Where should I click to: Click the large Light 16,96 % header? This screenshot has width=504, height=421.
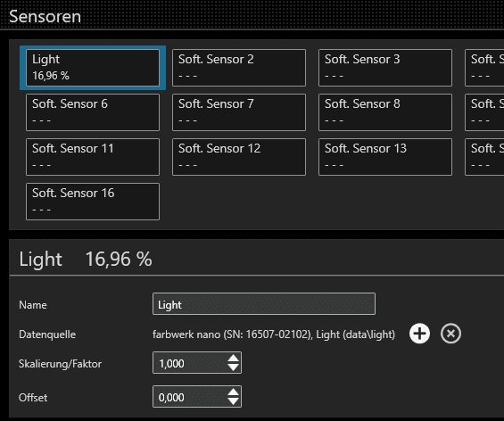(x=86, y=259)
